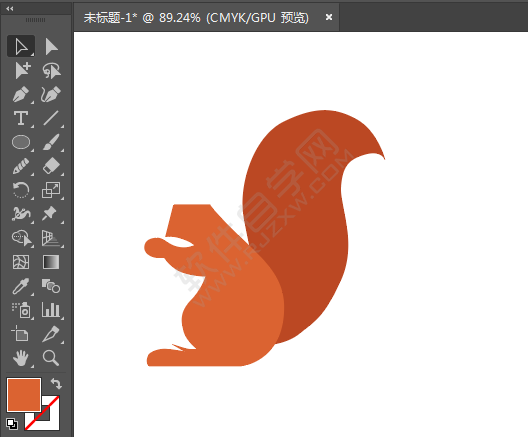The image size is (528, 437).
Task: Swap fill and stroke colors
Action: click(56, 383)
